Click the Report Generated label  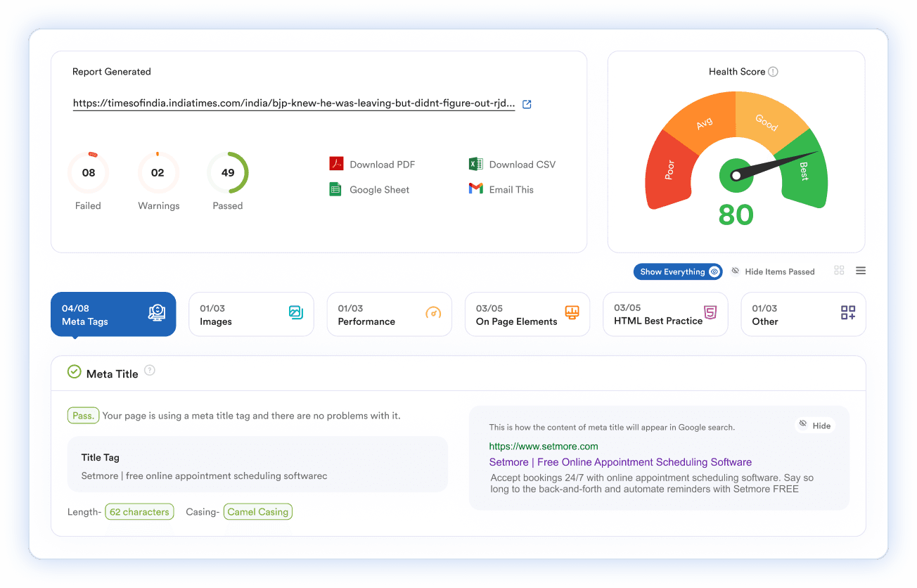(x=112, y=72)
